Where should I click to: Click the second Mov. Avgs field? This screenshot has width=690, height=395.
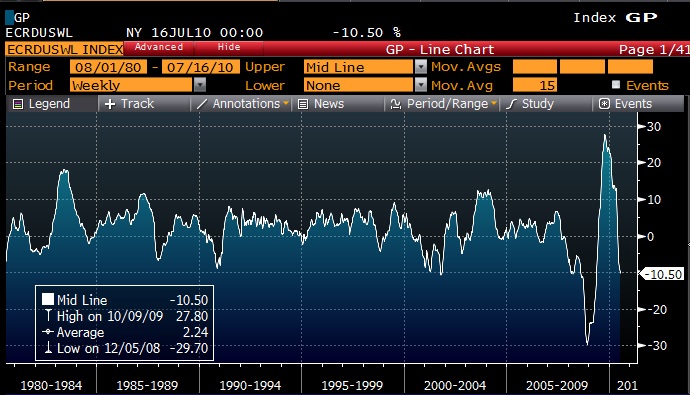click(582, 67)
